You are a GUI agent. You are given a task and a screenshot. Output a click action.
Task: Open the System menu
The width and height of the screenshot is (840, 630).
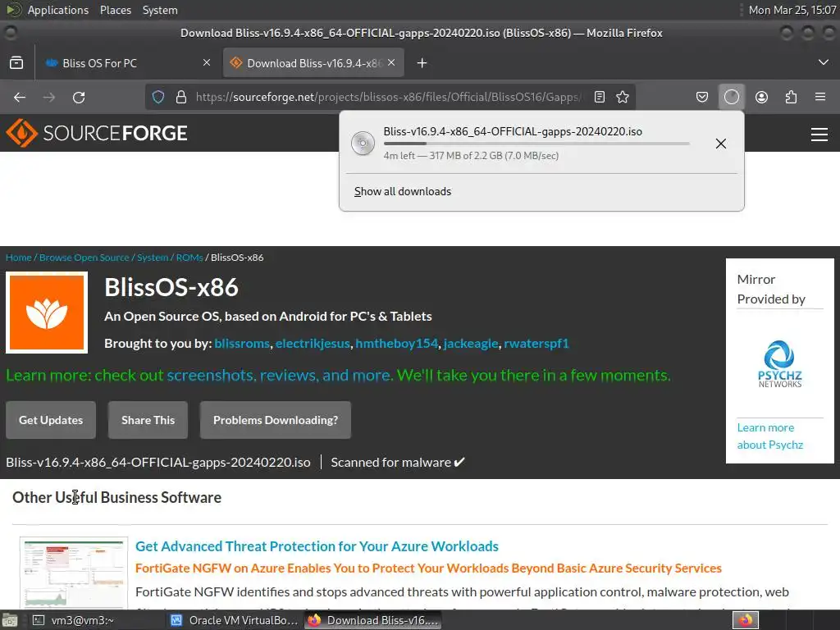[x=160, y=10]
